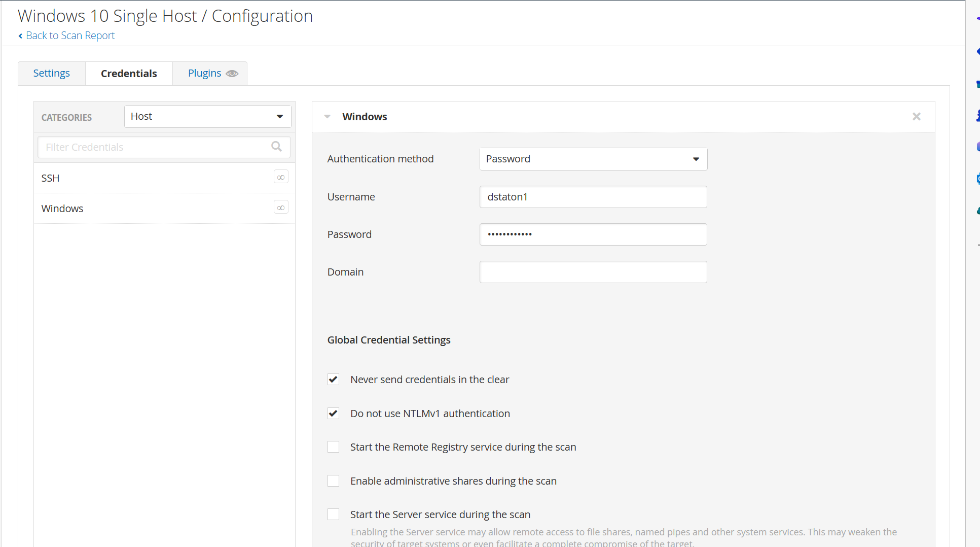
Task: Click the infinity usage icon beside Windows
Action: coord(281,207)
